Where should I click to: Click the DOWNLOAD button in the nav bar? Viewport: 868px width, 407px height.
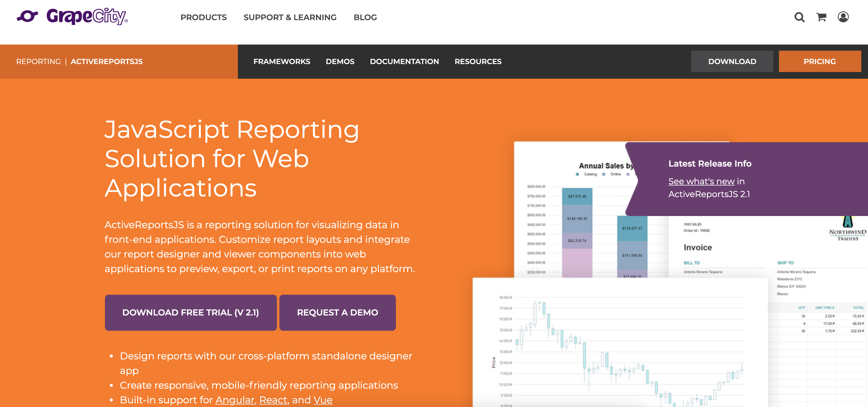click(x=732, y=61)
